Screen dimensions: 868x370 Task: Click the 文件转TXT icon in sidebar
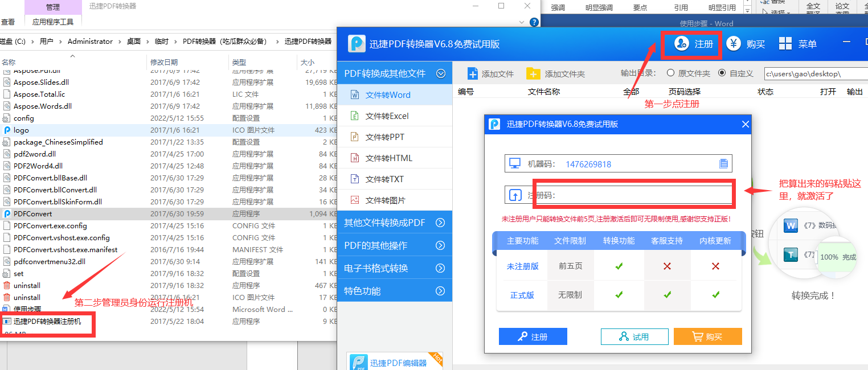[x=354, y=179]
